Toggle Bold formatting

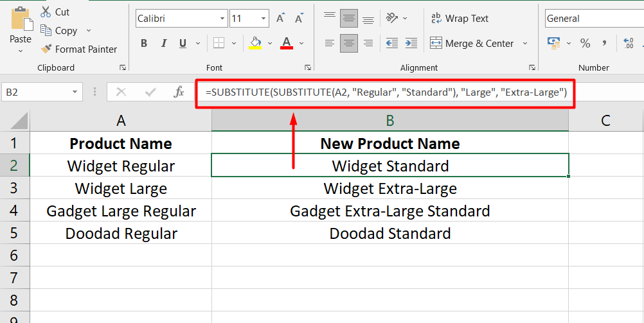[144, 43]
